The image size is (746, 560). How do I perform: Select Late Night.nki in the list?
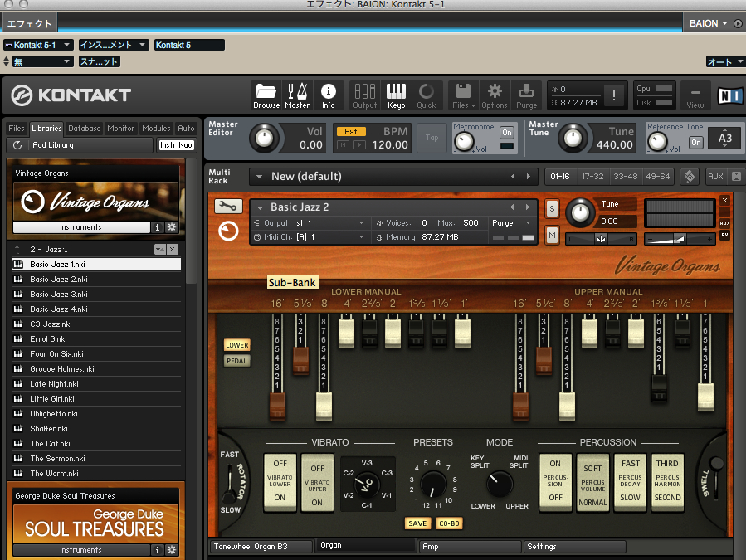tap(96, 384)
